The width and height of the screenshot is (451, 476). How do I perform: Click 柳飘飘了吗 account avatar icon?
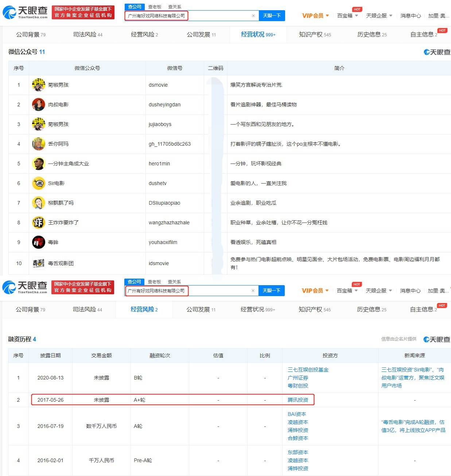tap(38, 203)
